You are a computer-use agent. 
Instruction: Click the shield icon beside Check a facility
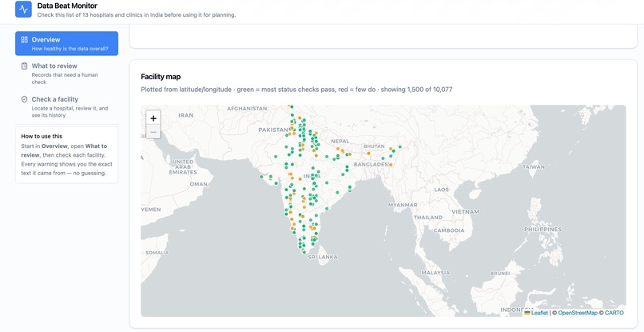click(24, 99)
